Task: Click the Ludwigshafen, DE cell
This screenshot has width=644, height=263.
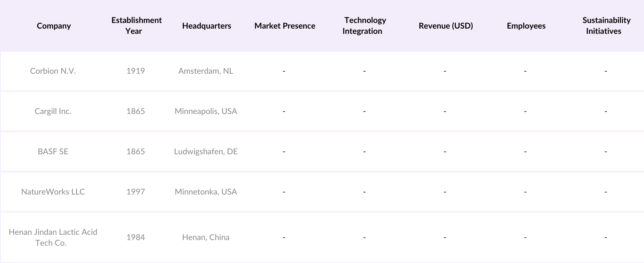Action: 206,151
